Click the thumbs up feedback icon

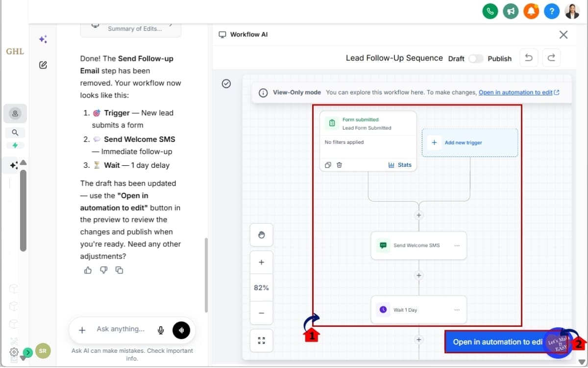88,270
